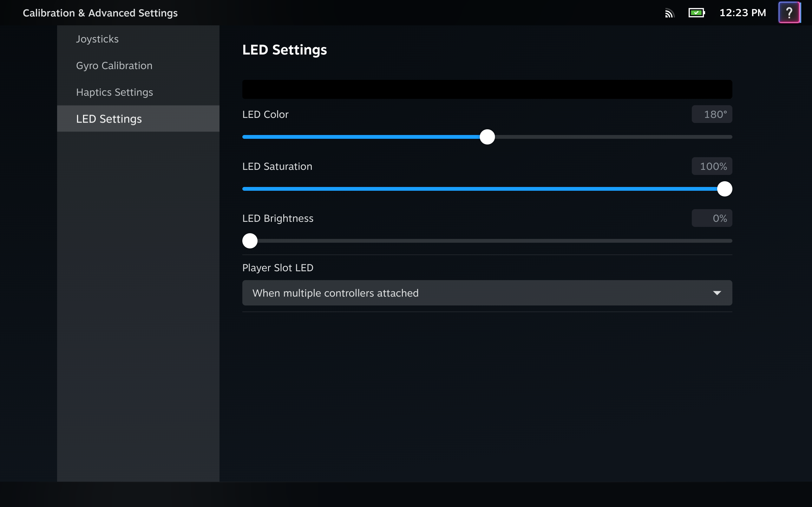Expand the Player Slot LED dropdown
The image size is (812, 507).
pos(487,293)
